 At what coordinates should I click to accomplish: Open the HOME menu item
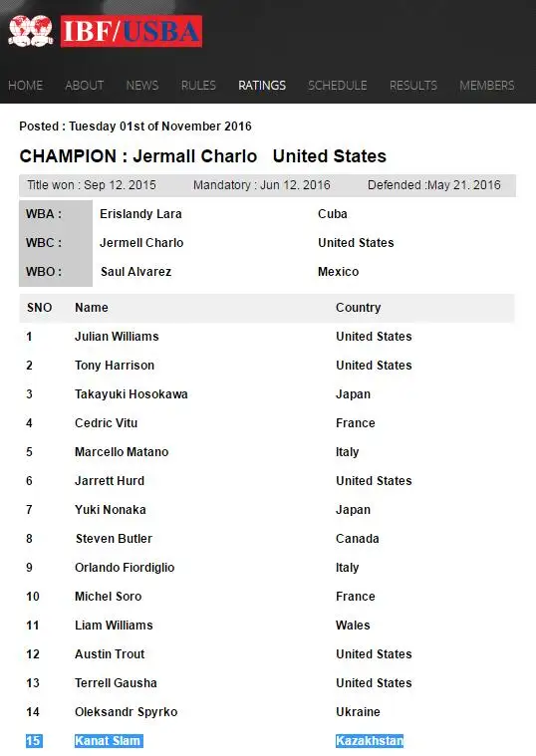(26, 86)
